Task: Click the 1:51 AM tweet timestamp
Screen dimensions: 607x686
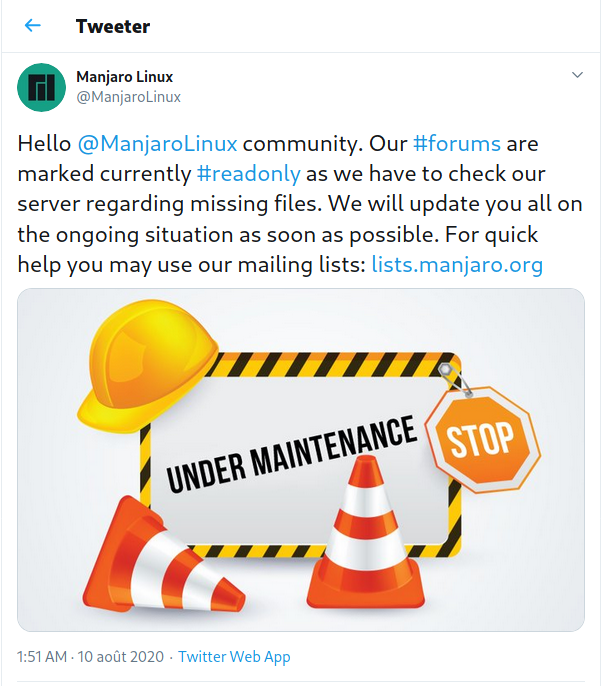Action: [42, 657]
